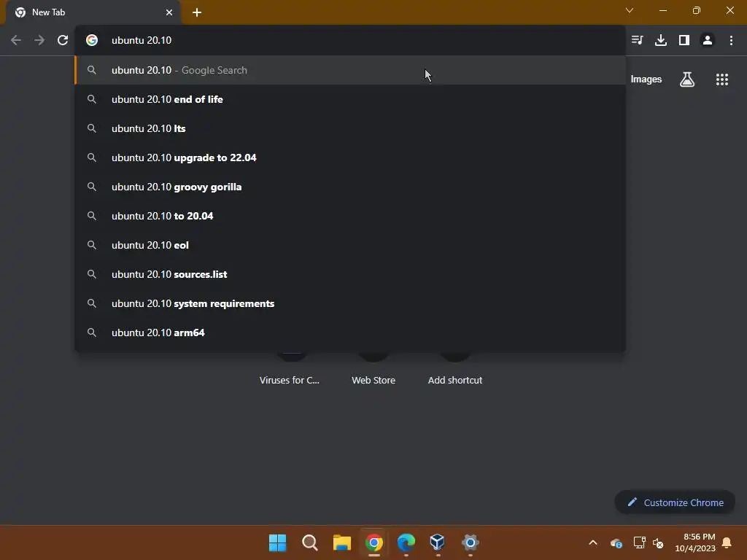
Task: Click the muted volume tray icon
Action: tap(658, 542)
